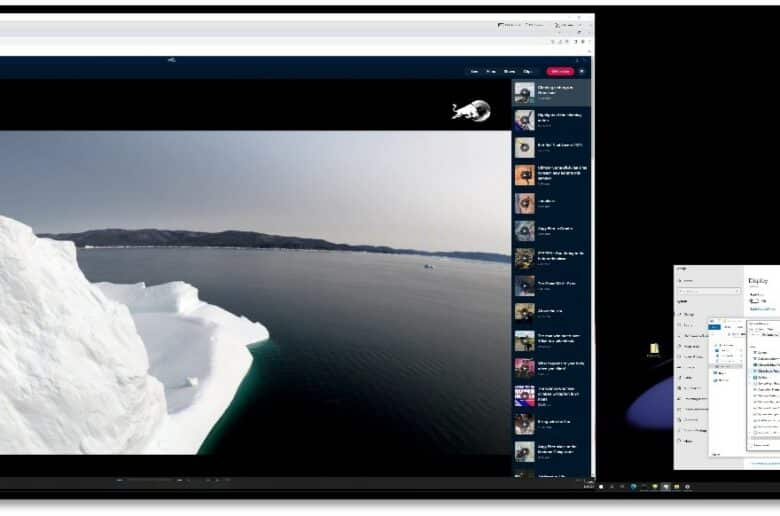Open the playlist video with the red, white and blue striped thumbnail
780x516 pixels.
coord(551,396)
